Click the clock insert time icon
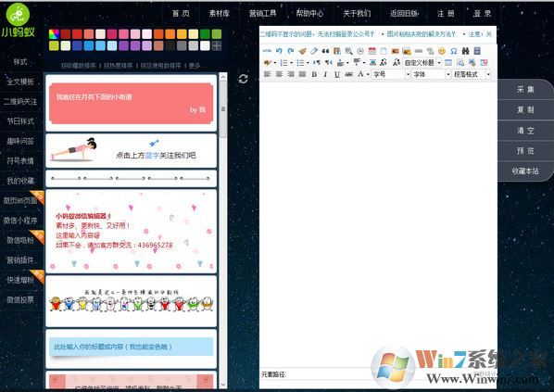Viewport: 554px width, 392px height. 360,51
